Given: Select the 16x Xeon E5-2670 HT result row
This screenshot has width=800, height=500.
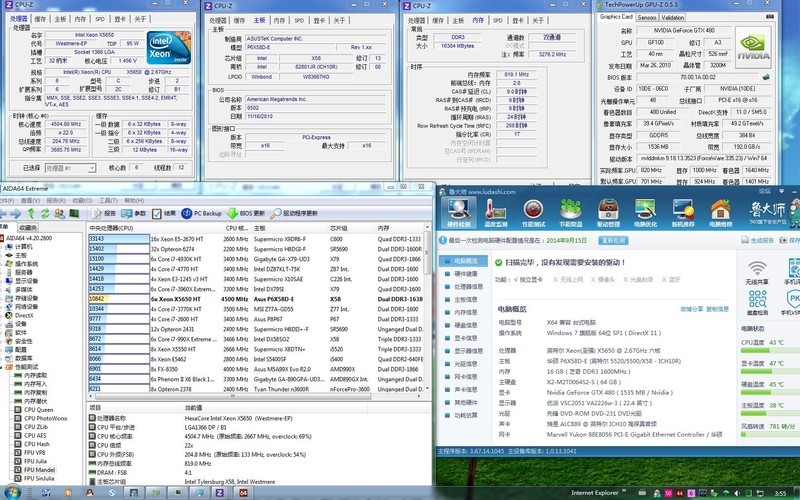Looking at the screenshot, I should pyautogui.click(x=256, y=239).
